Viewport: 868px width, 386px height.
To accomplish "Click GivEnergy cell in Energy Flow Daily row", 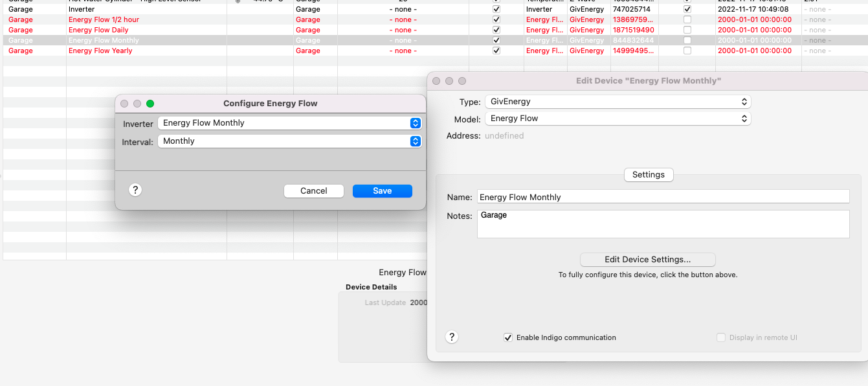I will (587, 30).
